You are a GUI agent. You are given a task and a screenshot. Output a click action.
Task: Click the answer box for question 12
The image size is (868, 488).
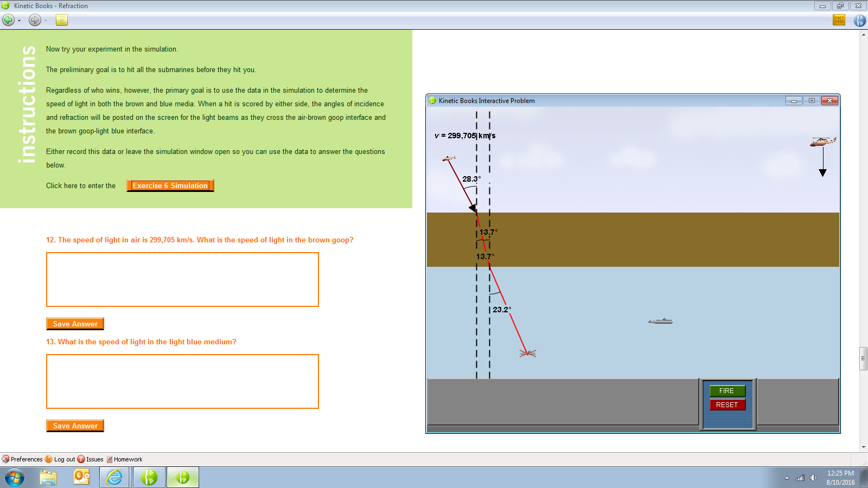(182, 279)
